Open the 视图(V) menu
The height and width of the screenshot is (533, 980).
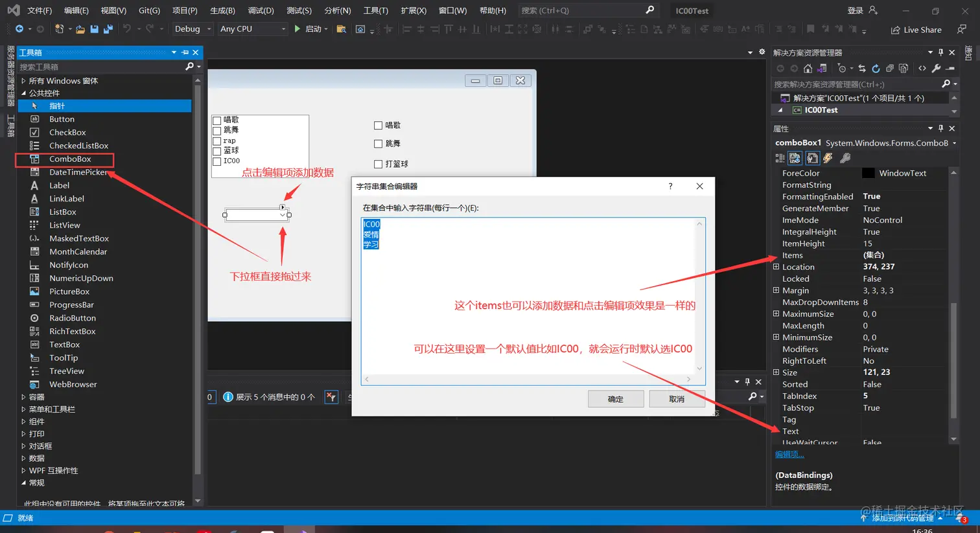tap(113, 10)
